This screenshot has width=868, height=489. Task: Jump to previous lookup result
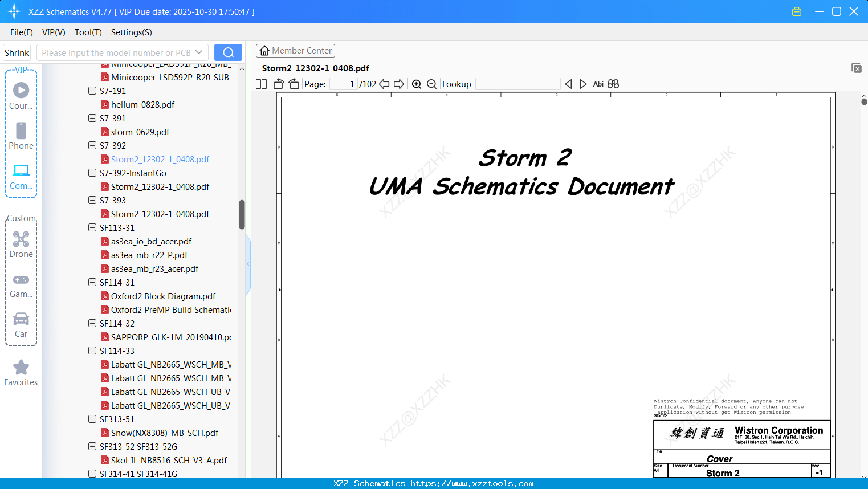568,84
